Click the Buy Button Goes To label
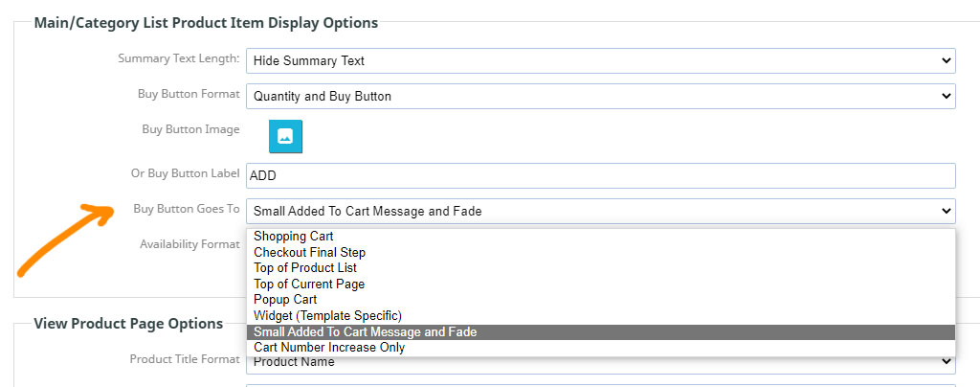This screenshot has width=980, height=387. point(187,209)
